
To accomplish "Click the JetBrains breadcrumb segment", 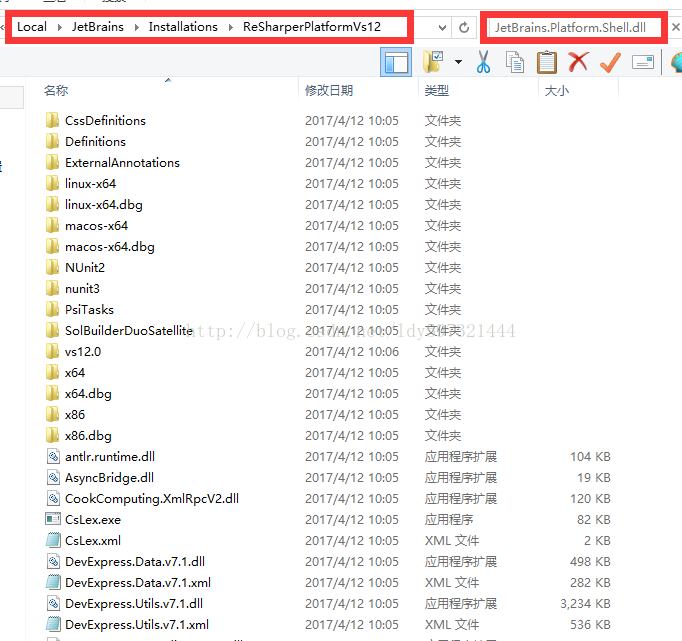I will pos(98,27).
